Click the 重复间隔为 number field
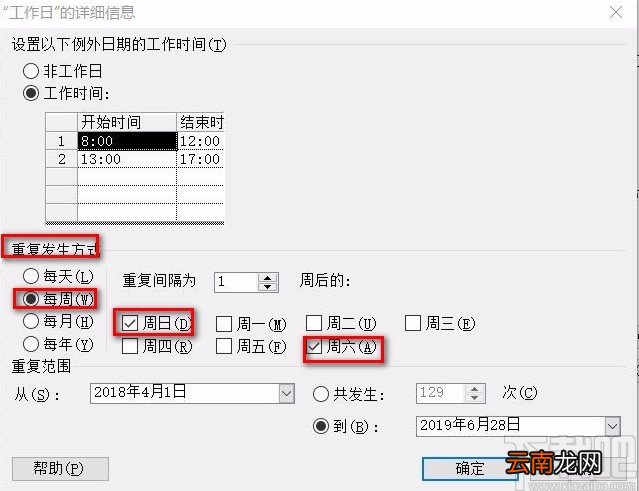 pos(236,282)
